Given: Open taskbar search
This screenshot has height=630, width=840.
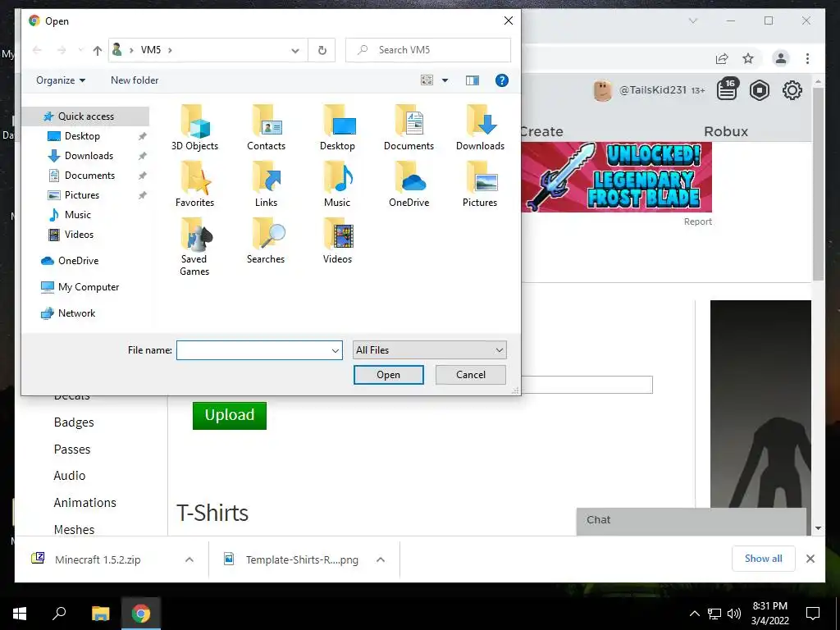Looking at the screenshot, I should (x=59, y=613).
